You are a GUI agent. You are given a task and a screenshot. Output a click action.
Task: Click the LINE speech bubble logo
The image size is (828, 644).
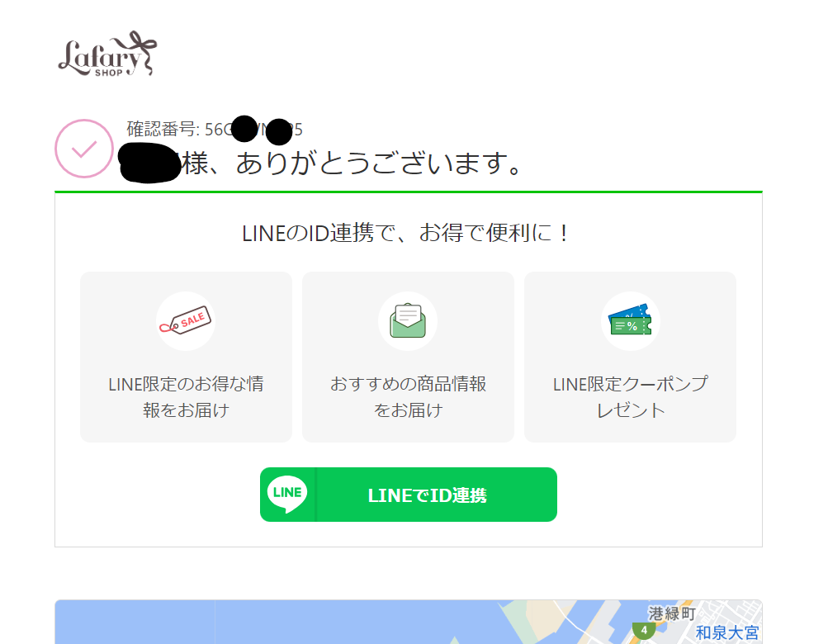287,494
